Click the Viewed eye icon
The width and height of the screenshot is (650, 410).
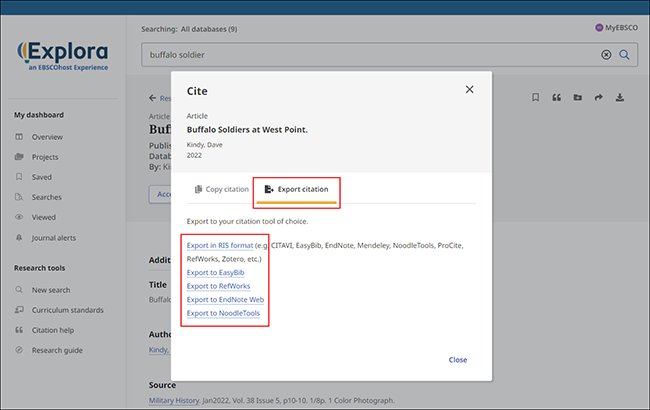click(19, 217)
